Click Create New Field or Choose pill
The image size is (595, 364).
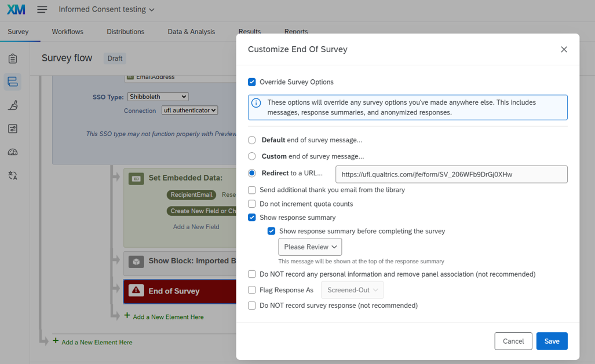point(202,211)
